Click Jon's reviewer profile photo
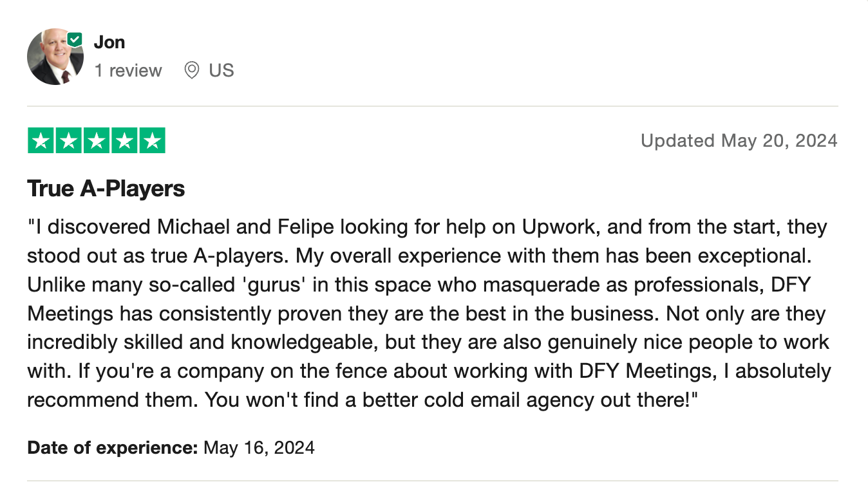Viewport: 868px width, 484px height. click(x=55, y=57)
